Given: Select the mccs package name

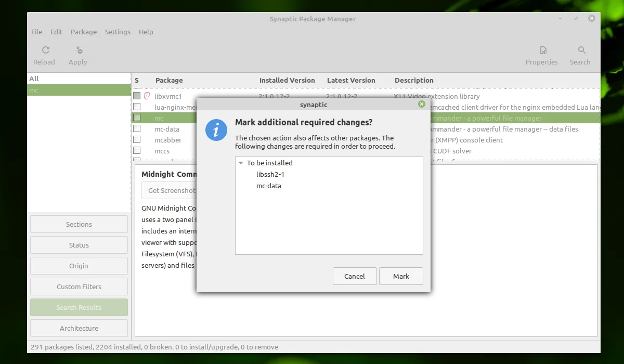Looking at the screenshot, I should coord(162,151).
